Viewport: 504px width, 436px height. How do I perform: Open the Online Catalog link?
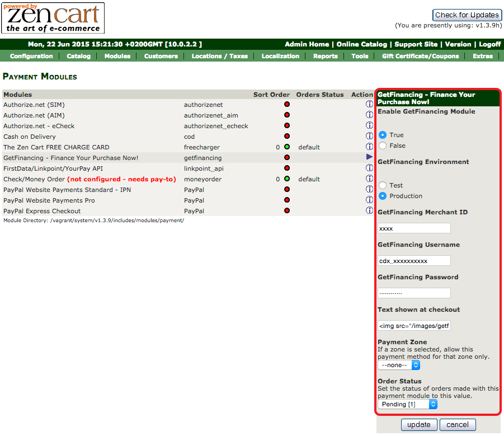[361, 44]
